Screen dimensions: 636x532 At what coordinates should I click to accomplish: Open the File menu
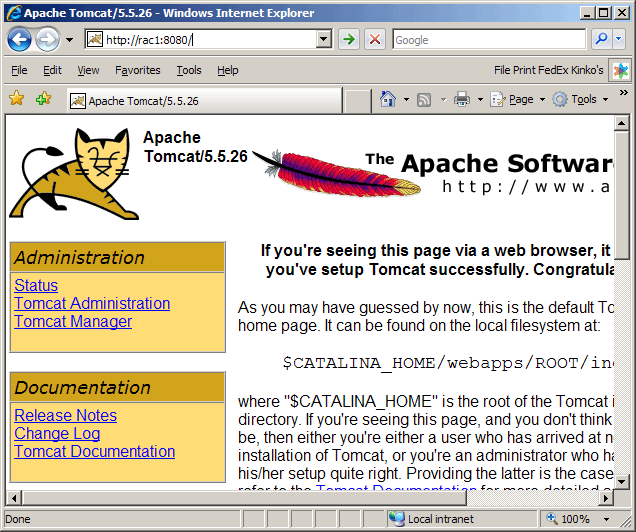[x=19, y=70]
